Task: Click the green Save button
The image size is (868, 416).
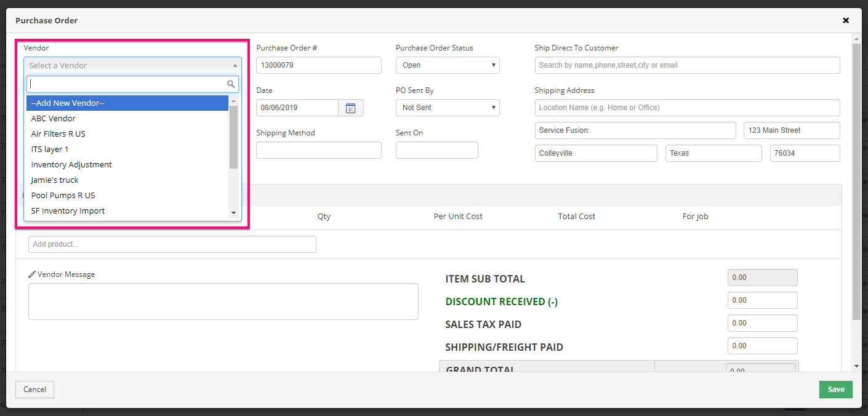Action: pos(835,390)
